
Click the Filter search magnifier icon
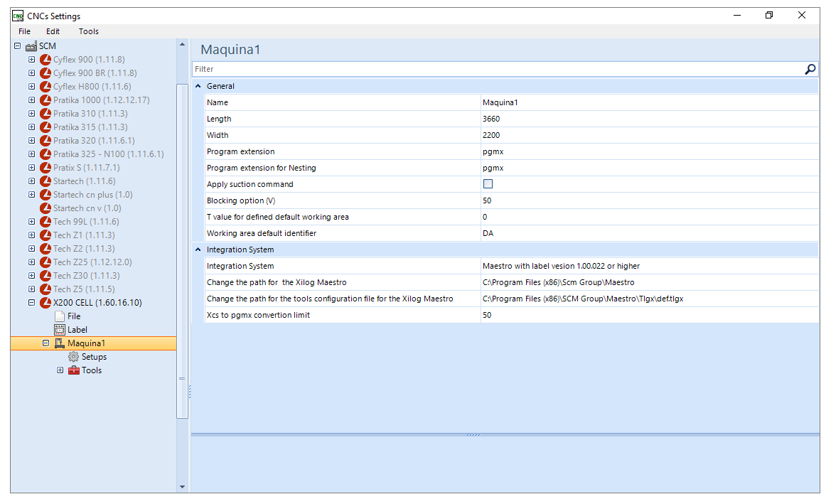(x=810, y=69)
